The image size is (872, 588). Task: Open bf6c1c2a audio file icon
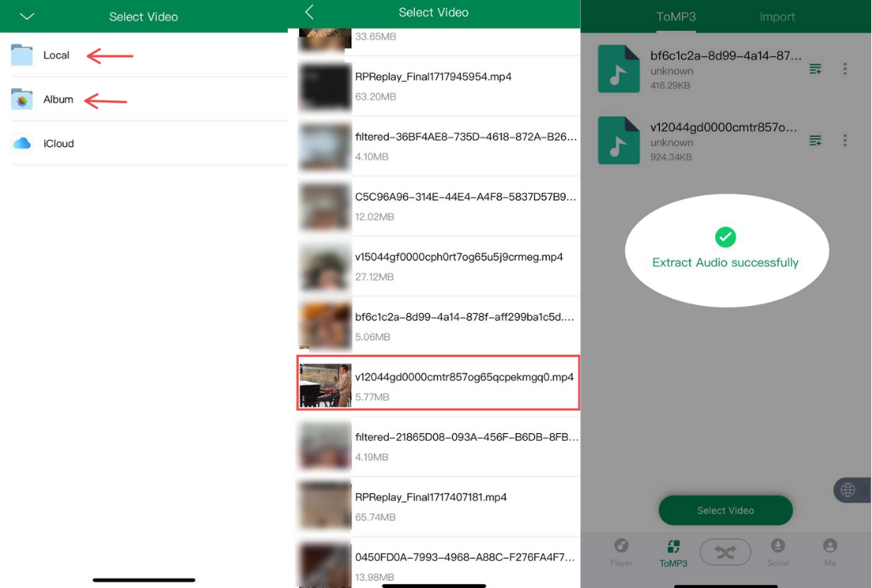618,69
